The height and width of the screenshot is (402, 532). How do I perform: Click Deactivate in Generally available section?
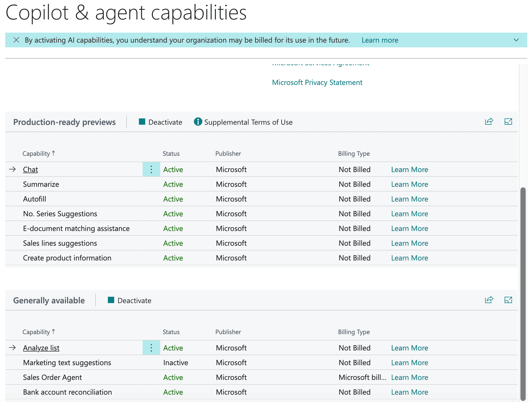pyautogui.click(x=129, y=300)
